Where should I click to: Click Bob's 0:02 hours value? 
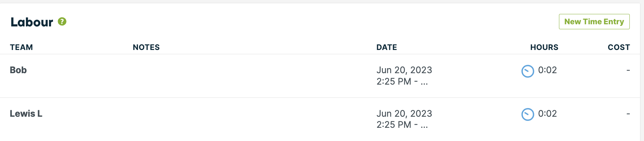tap(548, 70)
